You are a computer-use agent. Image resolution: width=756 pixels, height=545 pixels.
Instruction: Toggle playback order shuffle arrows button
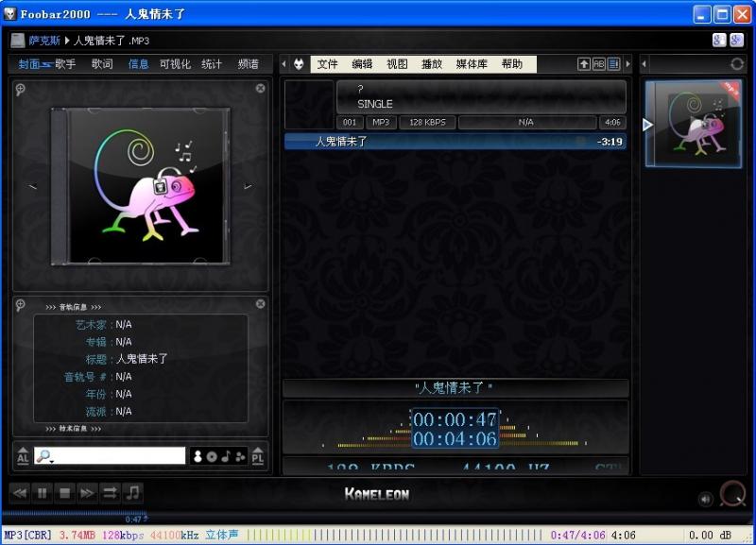pos(110,493)
